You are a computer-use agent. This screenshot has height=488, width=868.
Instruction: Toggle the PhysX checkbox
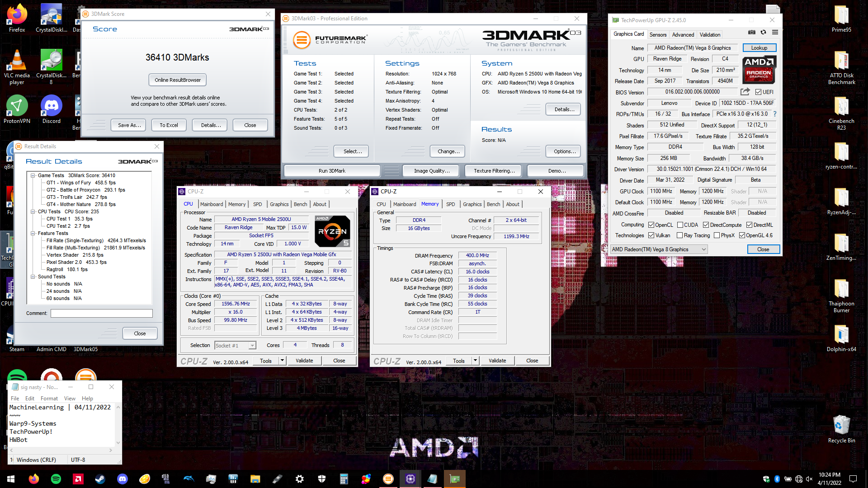pyautogui.click(x=717, y=235)
